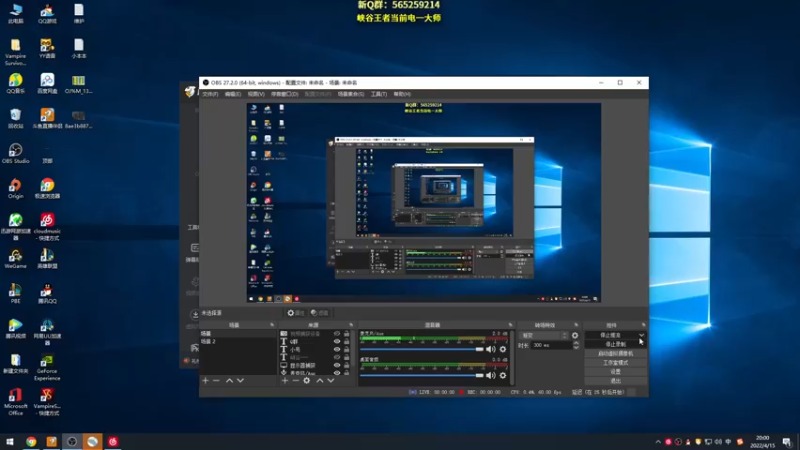Add a new scene with plus icon
800x450 pixels.
pyautogui.click(x=206, y=381)
